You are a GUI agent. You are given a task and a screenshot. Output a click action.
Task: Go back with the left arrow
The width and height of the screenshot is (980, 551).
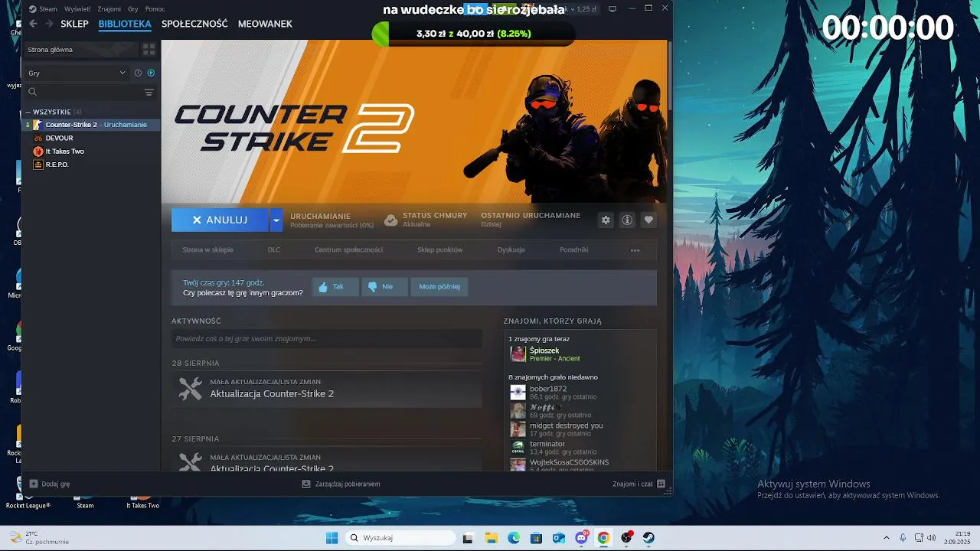pyautogui.click(x=33, y=24)
